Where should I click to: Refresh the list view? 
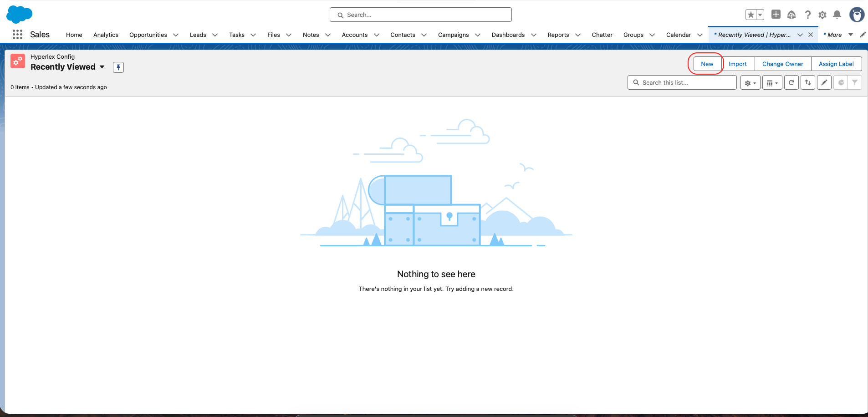coord(791,83)
